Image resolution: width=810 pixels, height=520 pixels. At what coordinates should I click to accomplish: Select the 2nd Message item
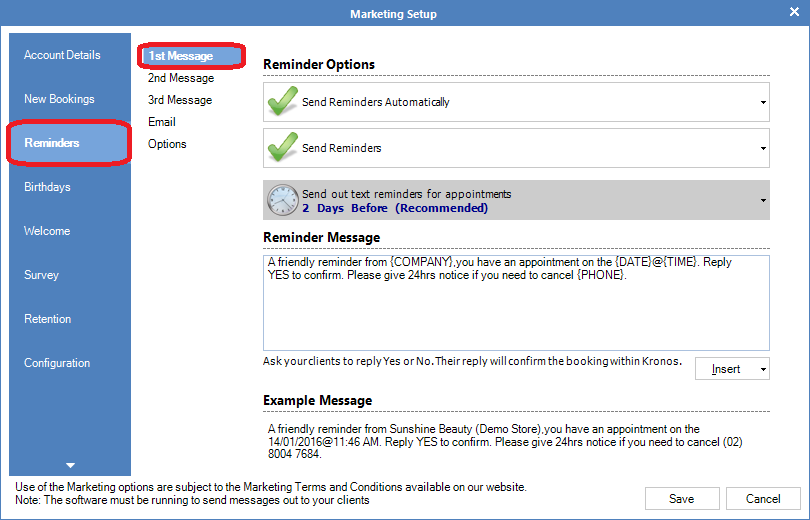(181, 78)
